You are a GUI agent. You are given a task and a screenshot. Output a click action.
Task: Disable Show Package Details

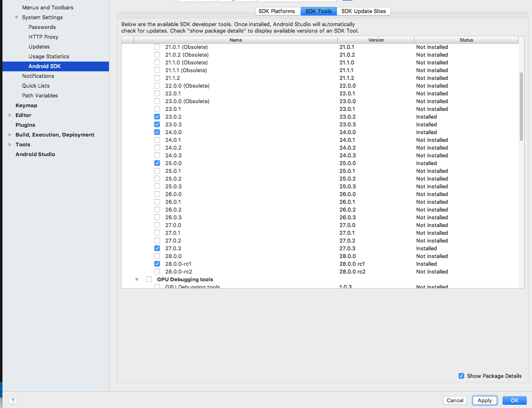click(461, 376)
